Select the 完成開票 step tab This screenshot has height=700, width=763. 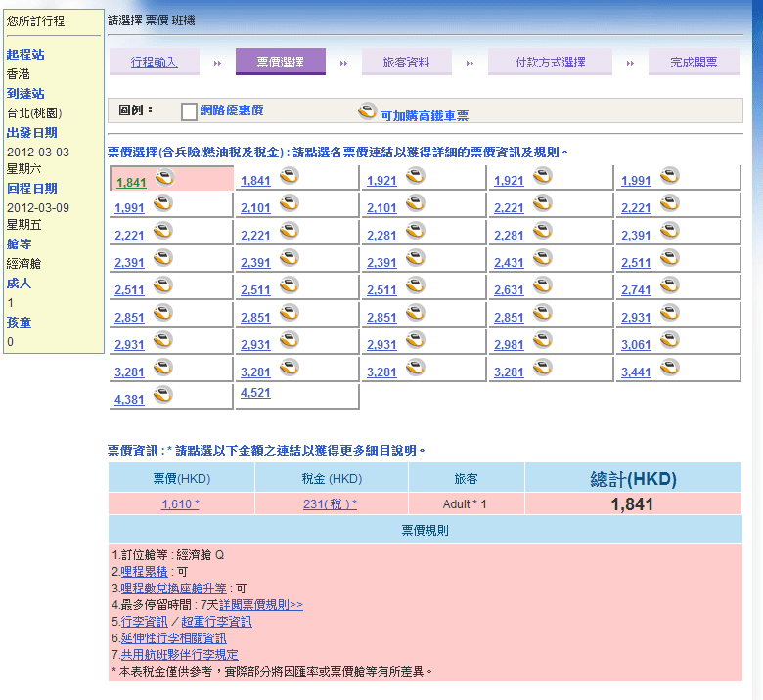(693, 63)
